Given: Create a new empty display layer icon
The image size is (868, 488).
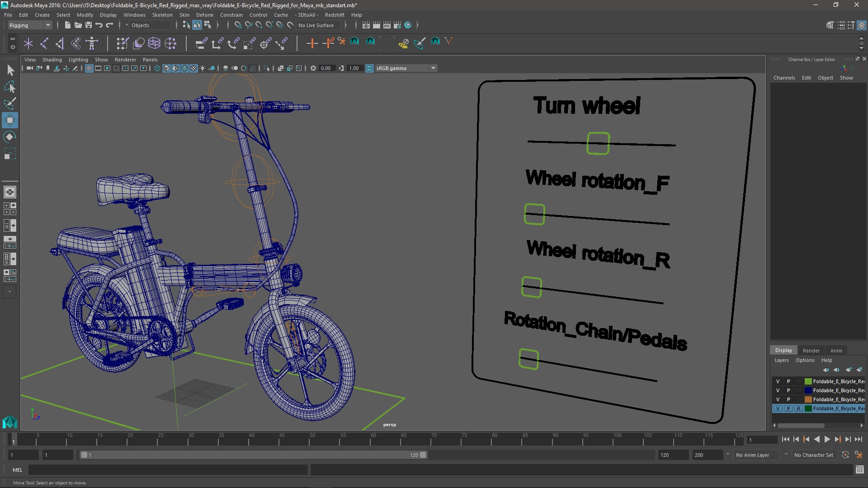Looking at the screenshot, I should click(849, 370).
